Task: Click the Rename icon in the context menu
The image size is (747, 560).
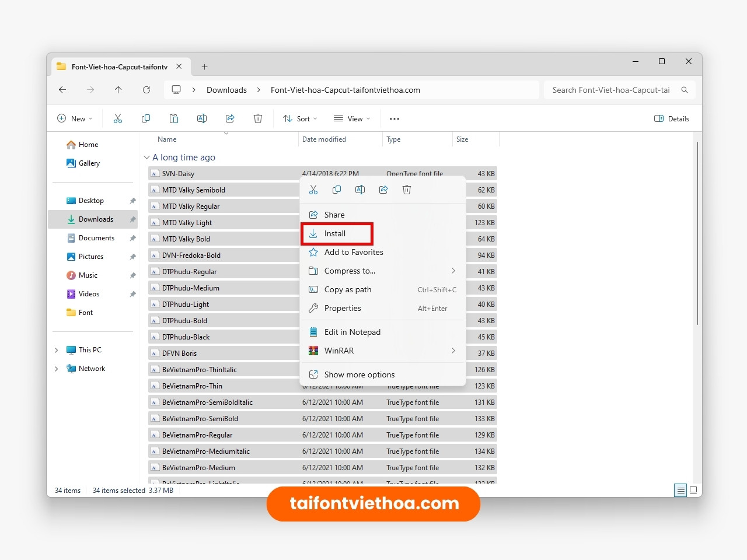Action: click(360, 190)
